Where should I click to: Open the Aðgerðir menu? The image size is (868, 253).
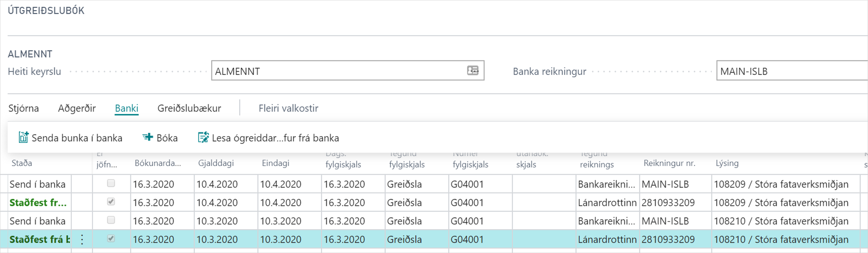coord(77,108)
